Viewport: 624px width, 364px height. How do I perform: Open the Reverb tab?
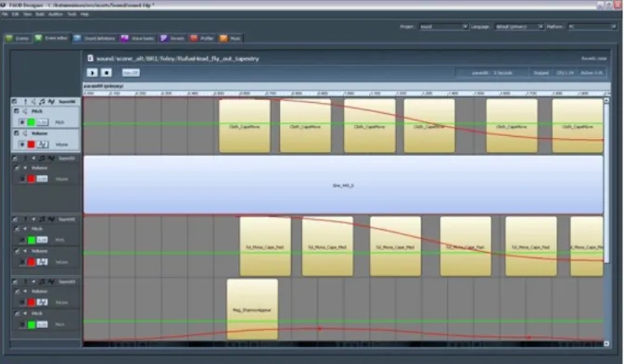[x=172, y=39]
